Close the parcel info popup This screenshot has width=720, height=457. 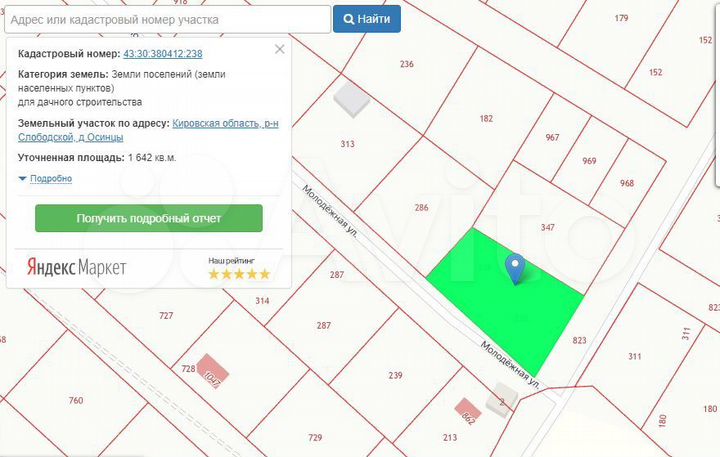280,48
